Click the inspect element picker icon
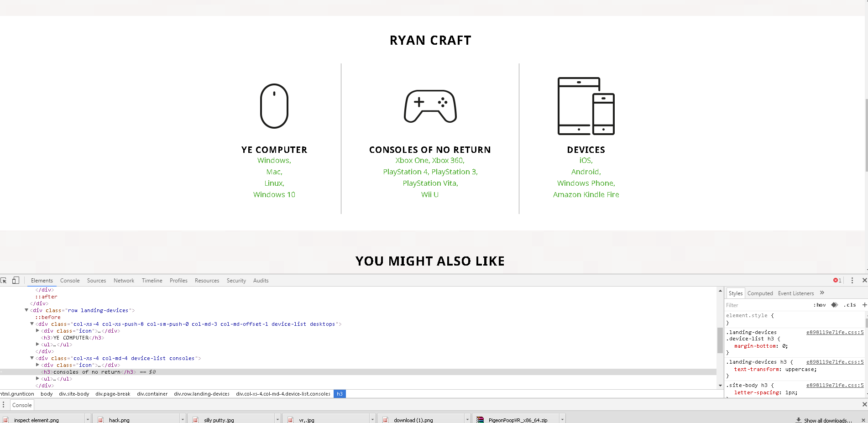 coord(4,280)
